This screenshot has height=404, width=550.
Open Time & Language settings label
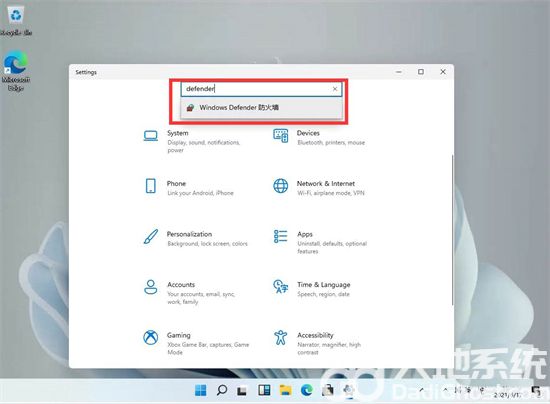point(324,285)
